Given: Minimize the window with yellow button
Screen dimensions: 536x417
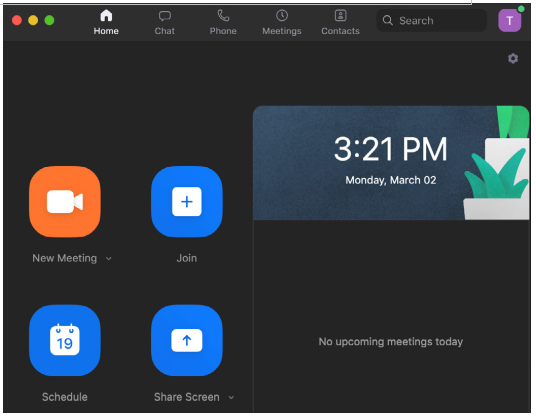Looking at the screenshot, I should 33,21.
